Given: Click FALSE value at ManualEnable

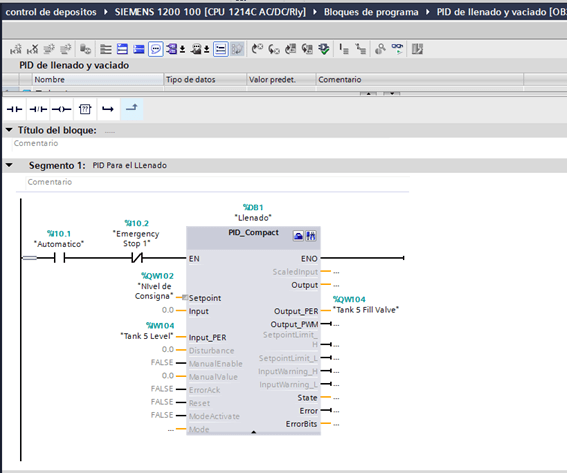Looking at the screenshot, I should [162, 362].
